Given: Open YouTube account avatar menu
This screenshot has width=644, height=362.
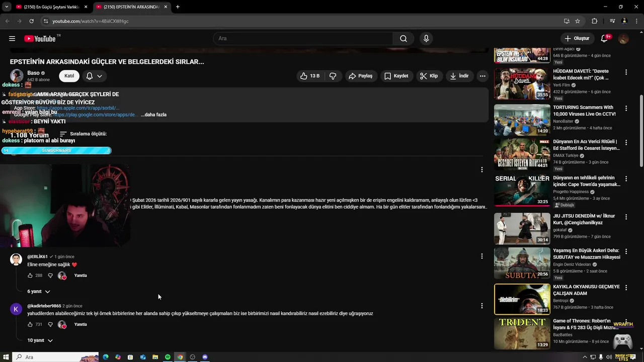Looking at the screenshot, I should (623, 39).
